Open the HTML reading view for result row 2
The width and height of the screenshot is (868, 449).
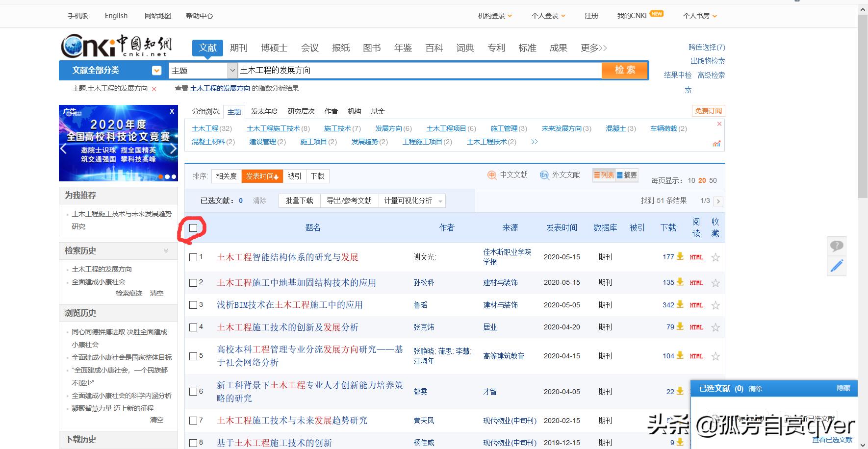696,282
